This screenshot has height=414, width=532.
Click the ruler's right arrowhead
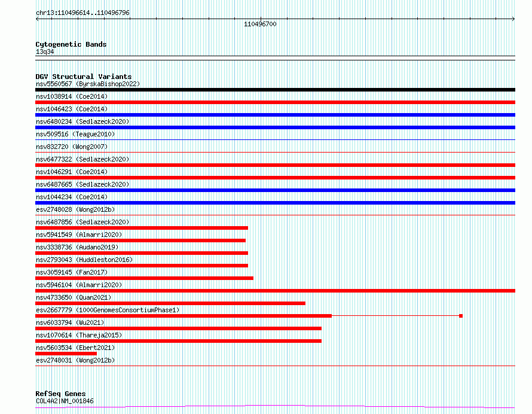pyautogui.click(x=513, y=19)
